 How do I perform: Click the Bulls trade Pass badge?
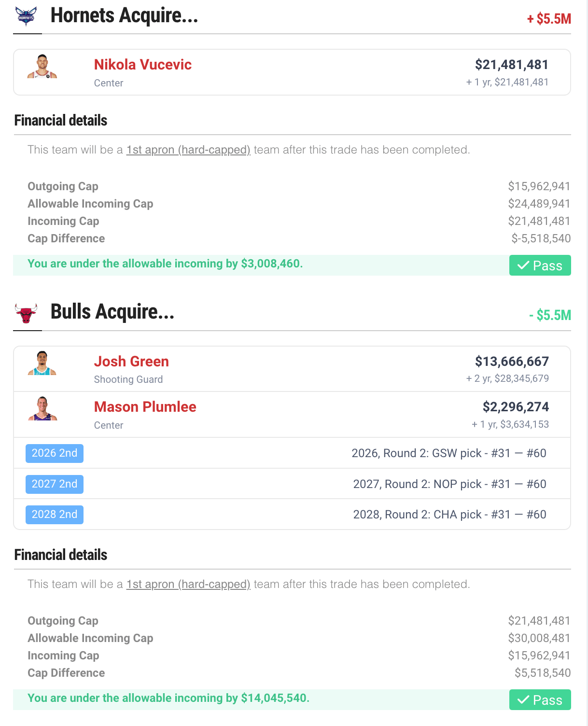click(x=540, y=700)
